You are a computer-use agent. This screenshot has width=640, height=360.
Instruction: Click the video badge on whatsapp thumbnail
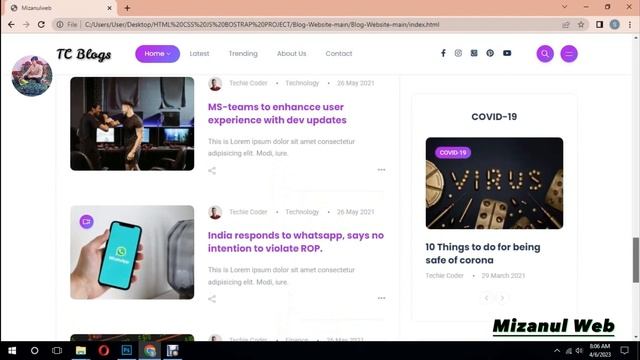click(87, 222)
